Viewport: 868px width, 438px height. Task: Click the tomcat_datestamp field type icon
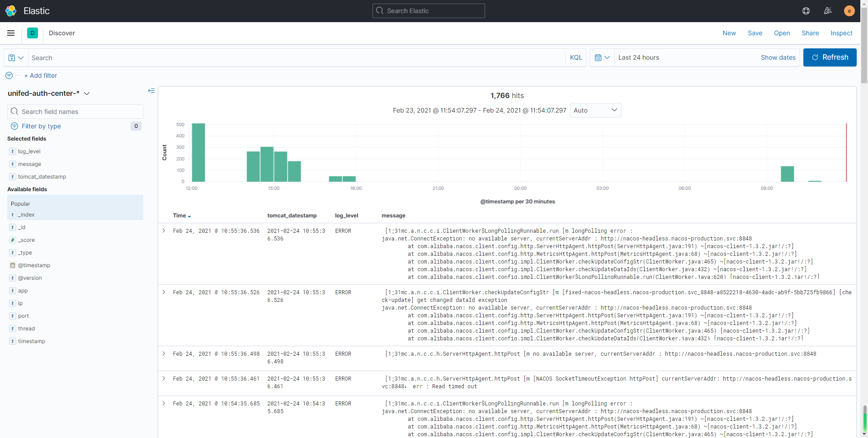(13, 177)
